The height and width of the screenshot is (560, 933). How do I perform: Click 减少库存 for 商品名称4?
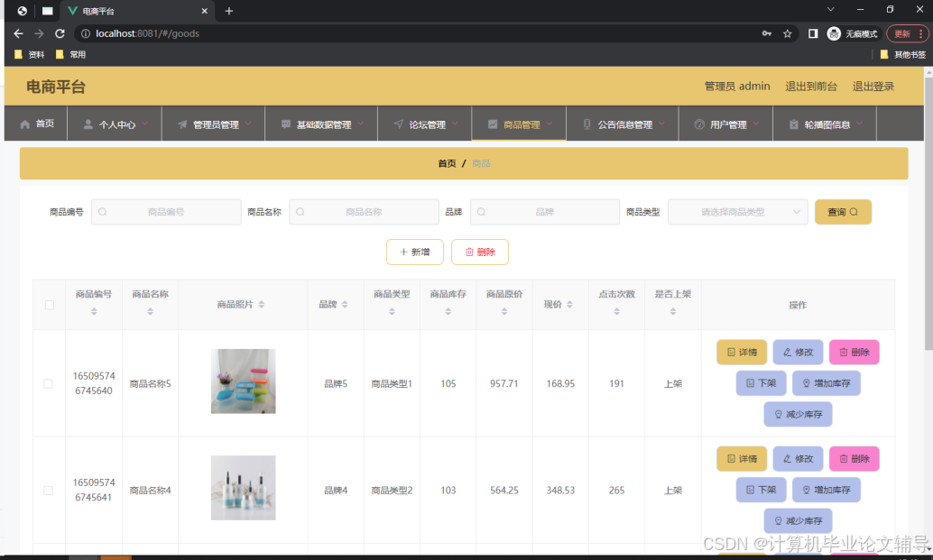tap(798, 520)
